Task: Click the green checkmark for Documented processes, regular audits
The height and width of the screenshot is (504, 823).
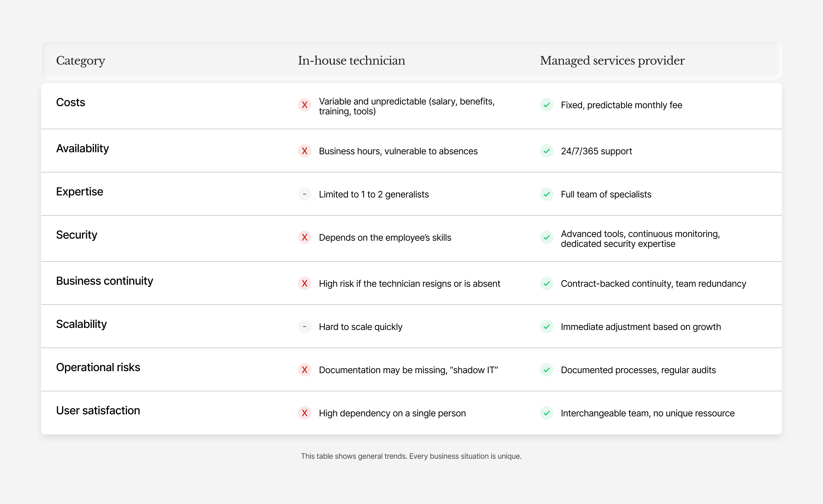Action: 546,370
